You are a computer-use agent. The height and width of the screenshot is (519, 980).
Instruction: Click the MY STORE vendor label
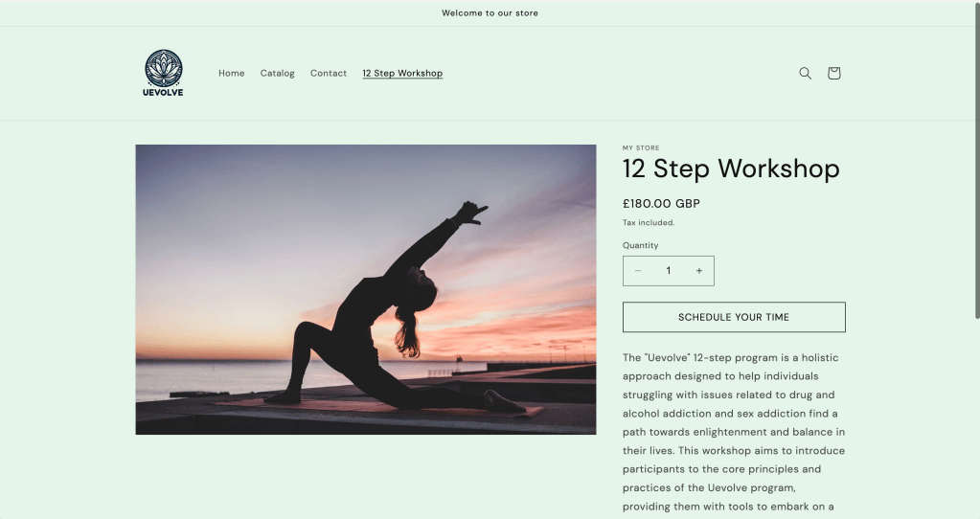tap(641, 148)
